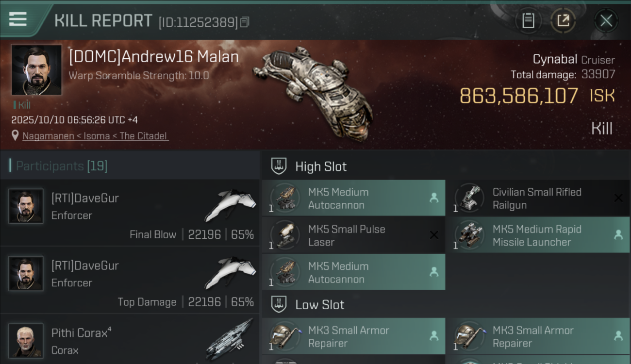Click the X mark on the MK5 Small Pulse Laser row
Screen dimensions: 631x364
tap(434, 235)
